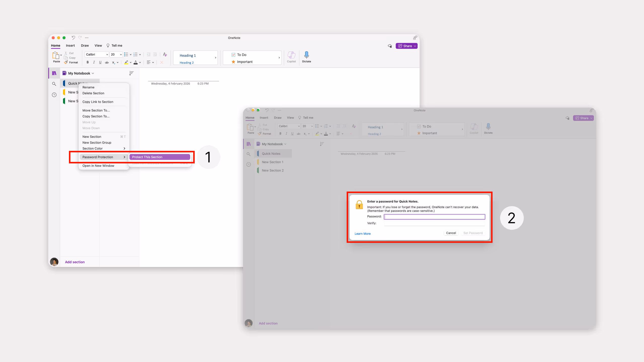Click the sort sections icon

point(131,73)
